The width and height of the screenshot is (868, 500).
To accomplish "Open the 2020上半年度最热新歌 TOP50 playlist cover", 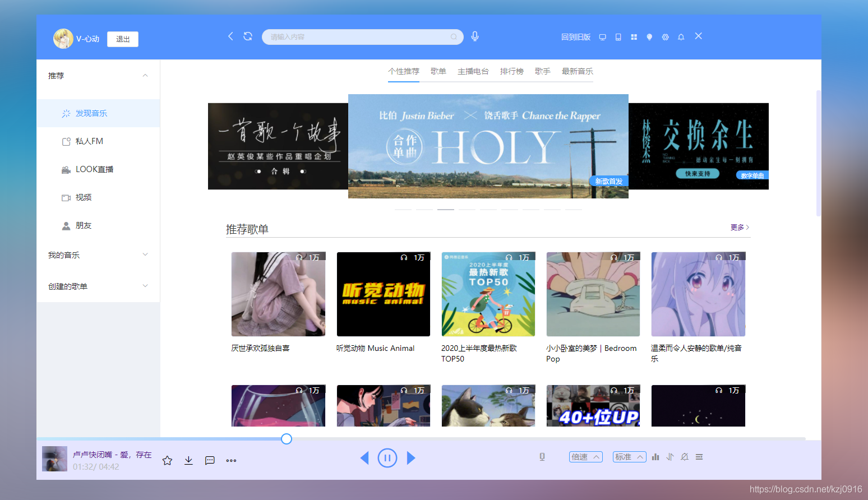I will (x=488, y=294).
